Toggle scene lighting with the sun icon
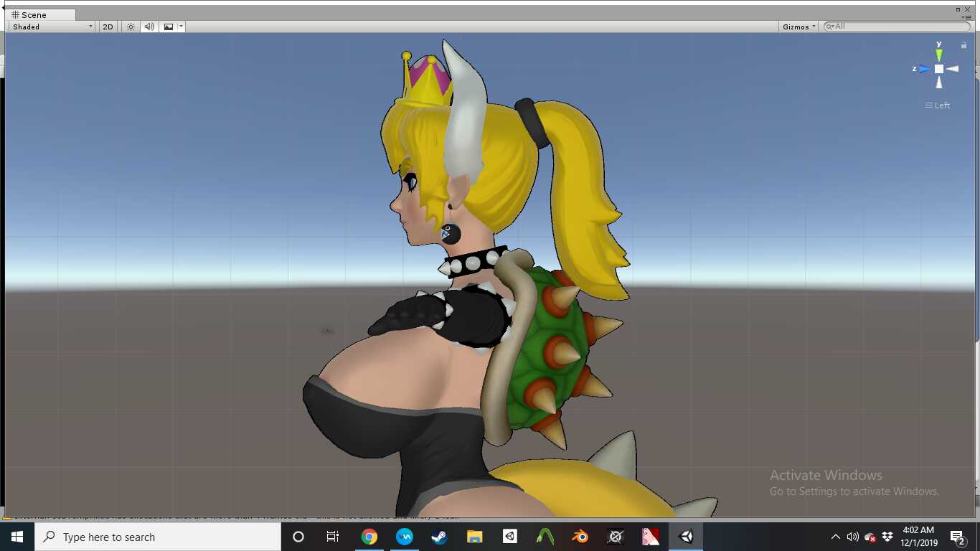 pos(131,27)
